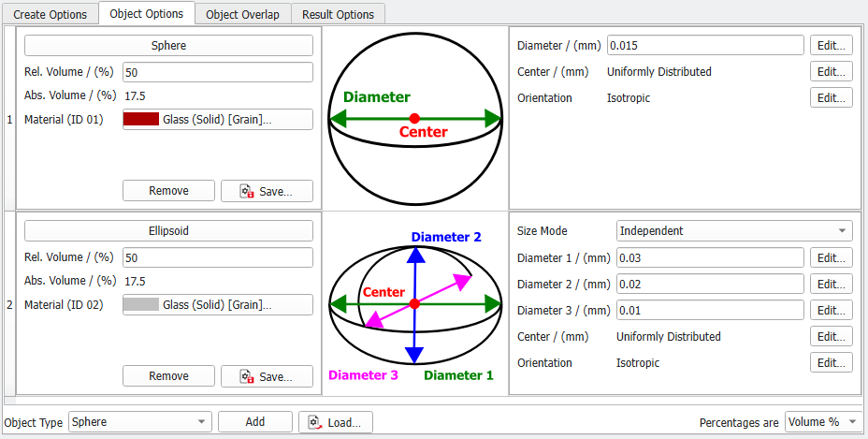Open the Object Type dropdown
Image resolution: width=868 pixels, height=439 pixels.
(140, 422)
